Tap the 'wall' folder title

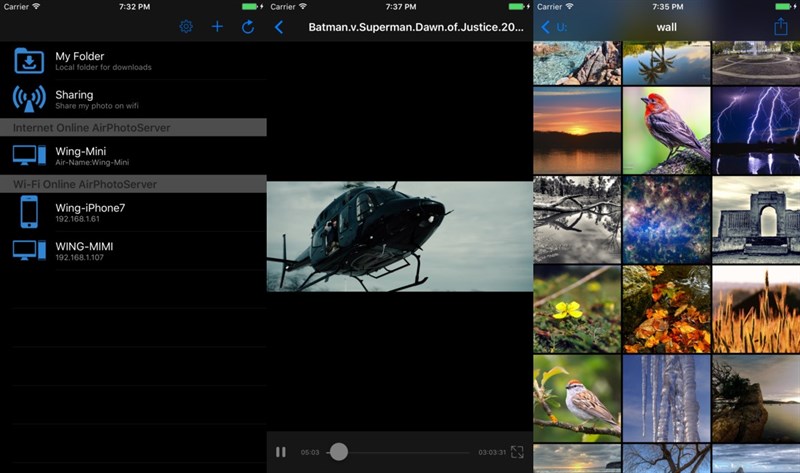coord(666,27)
